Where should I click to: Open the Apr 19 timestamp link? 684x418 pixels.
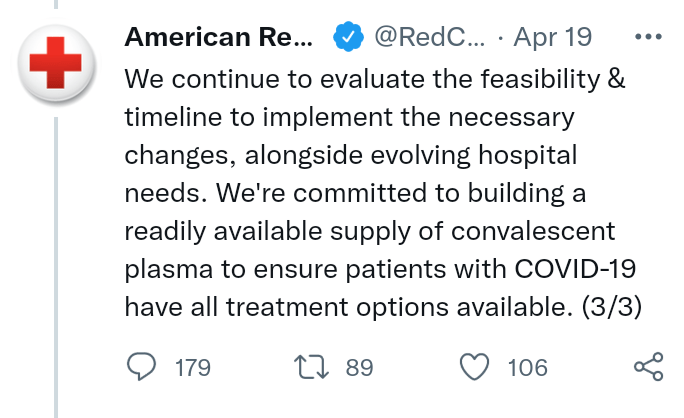[552, 37]
